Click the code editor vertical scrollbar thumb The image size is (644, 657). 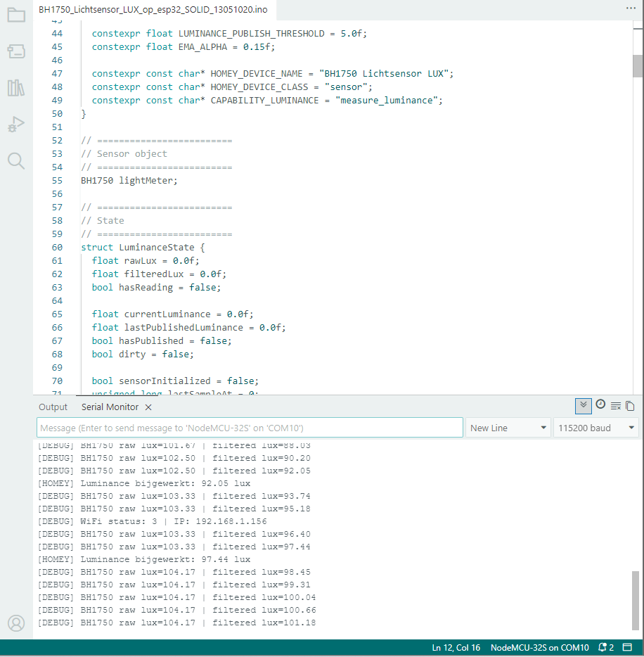[x=638, y=66]
